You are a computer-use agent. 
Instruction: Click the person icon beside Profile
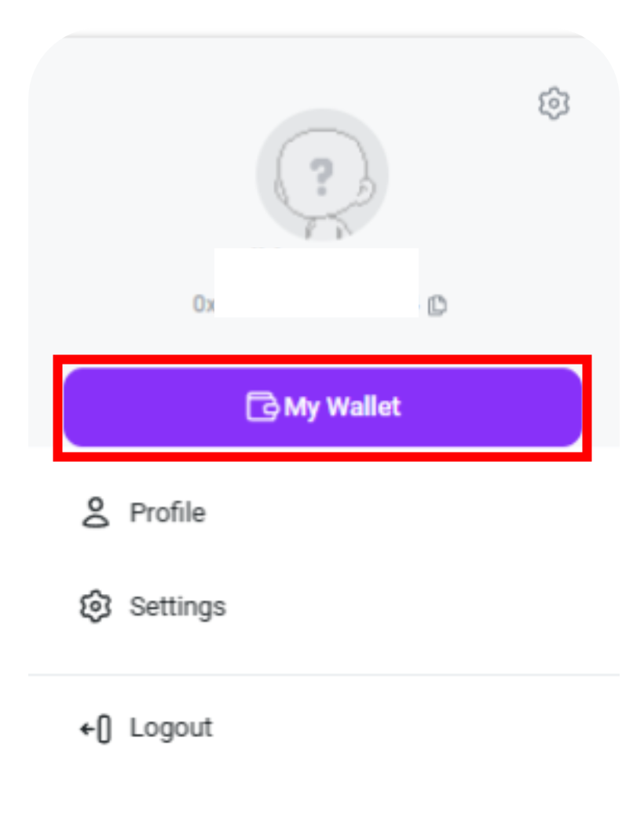(x=96, y=512)
